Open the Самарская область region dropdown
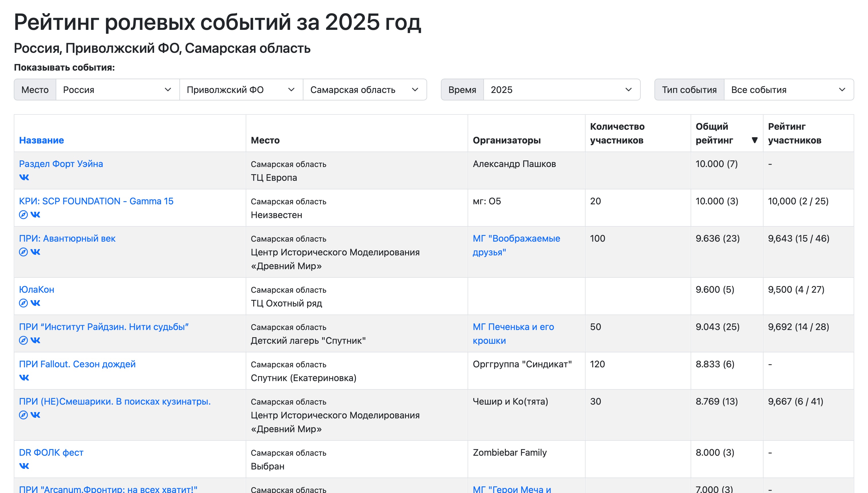This screenshot has width=868, height=493. pyautogui.click(x=365, y=90)
